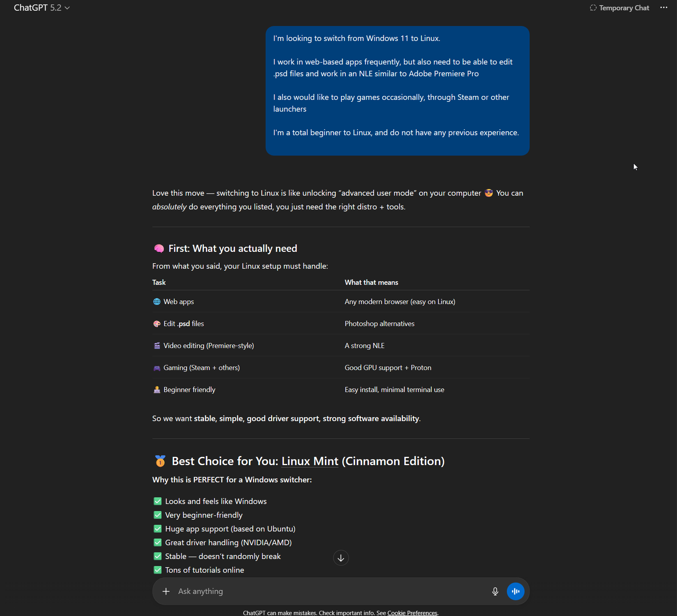Click the Task column header in table
The width and height of the screenshot is (677, 616).
(x=159, y=282)
